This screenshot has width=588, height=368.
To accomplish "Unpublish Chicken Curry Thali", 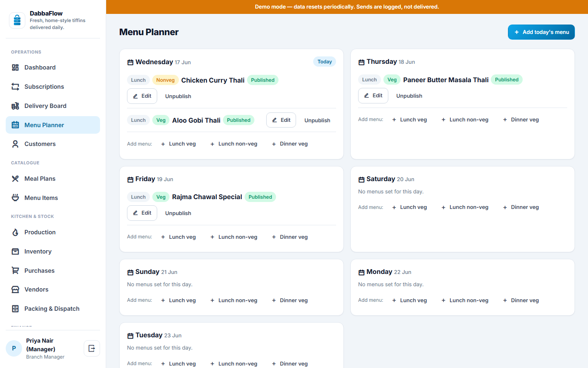I will 178,96.
